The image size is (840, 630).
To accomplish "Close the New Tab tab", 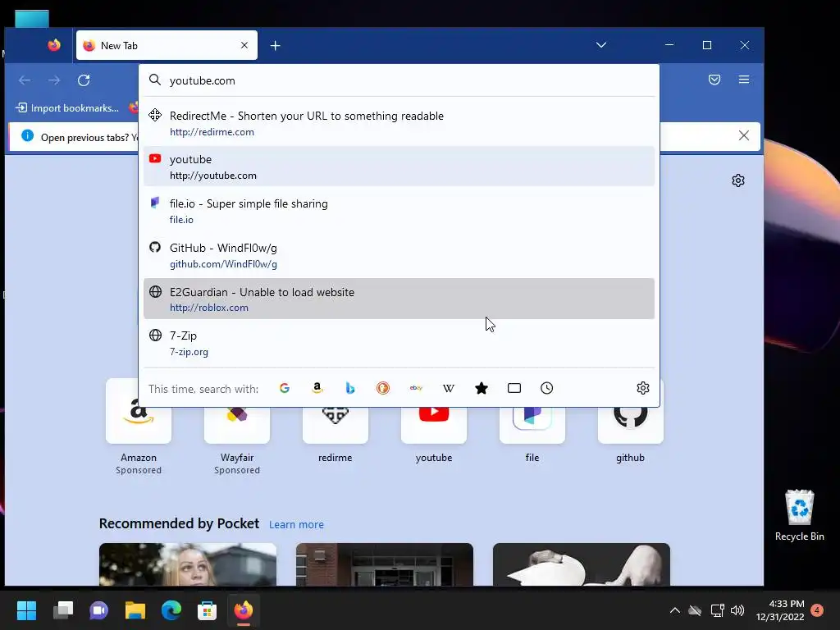I will pos(244,46).
